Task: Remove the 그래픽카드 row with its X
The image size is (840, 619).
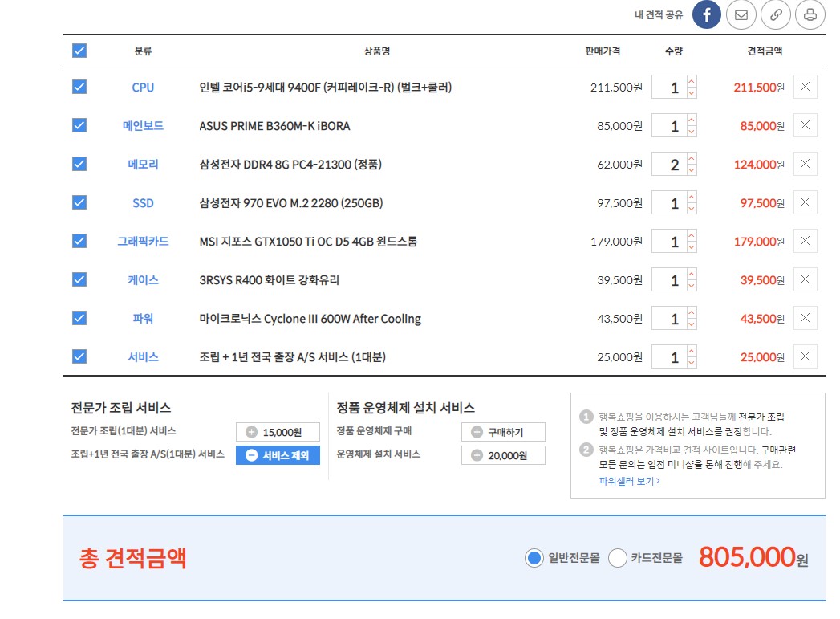Action: [805, 241]
